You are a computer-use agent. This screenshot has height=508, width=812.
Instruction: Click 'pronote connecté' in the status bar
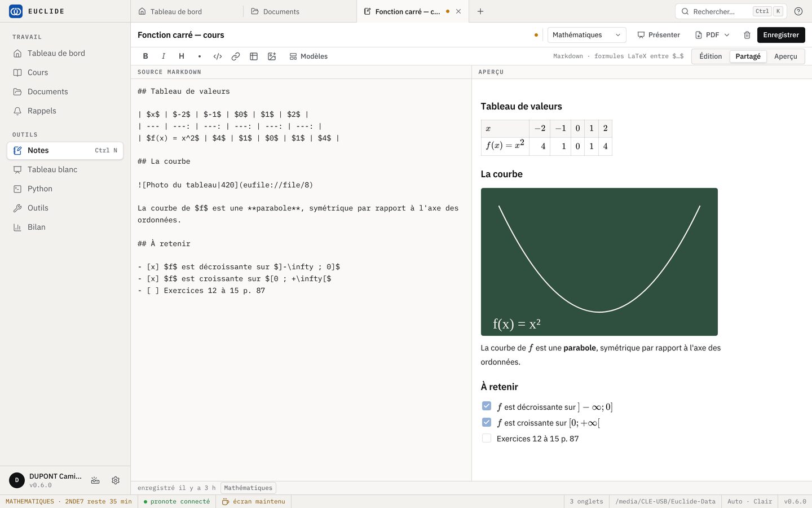177,501
